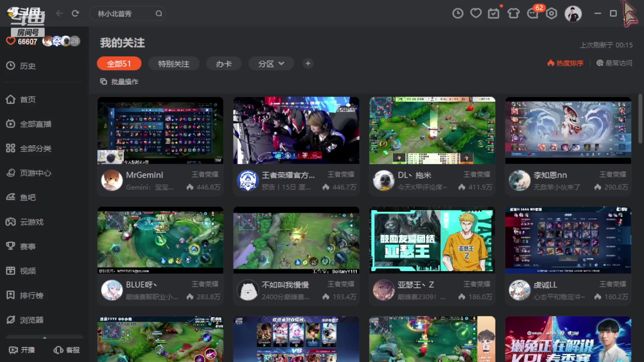The height and width of the screenshot is (362, 644).
Task: Open 全部分类 in the sidebar
Action: point(29,148)
